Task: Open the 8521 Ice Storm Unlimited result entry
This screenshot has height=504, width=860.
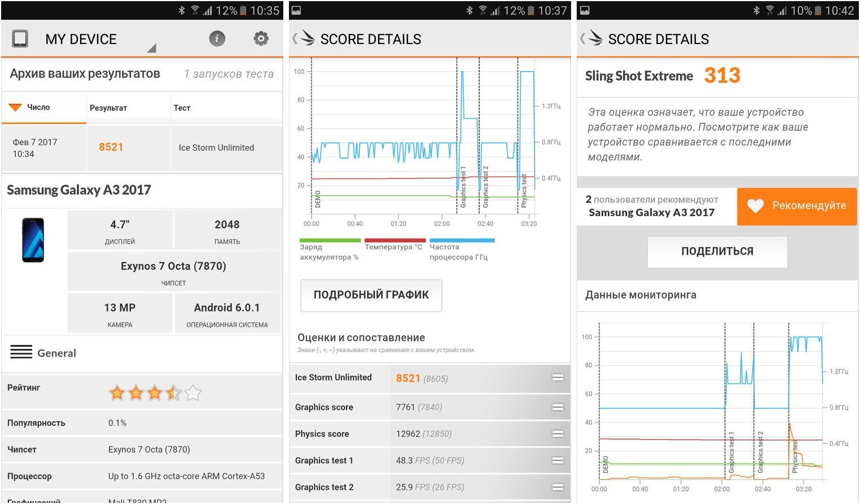Action: tap(111, 147)
